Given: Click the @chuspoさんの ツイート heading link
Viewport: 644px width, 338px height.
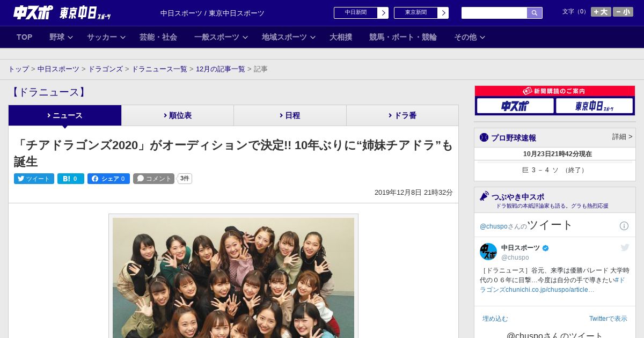Looking at the screenshot, I should [526, 225].
